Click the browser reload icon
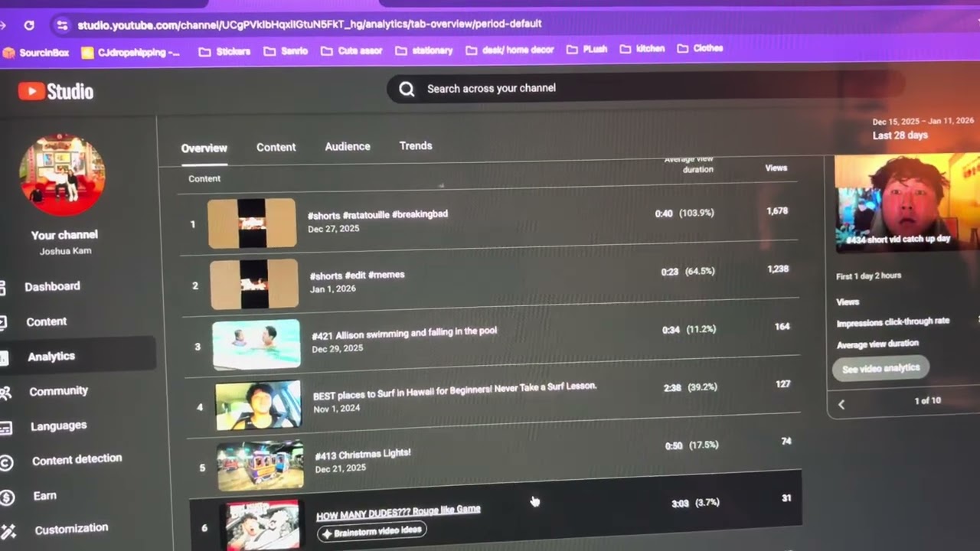This screenshot has width=980, height=551. pos(29,25)
